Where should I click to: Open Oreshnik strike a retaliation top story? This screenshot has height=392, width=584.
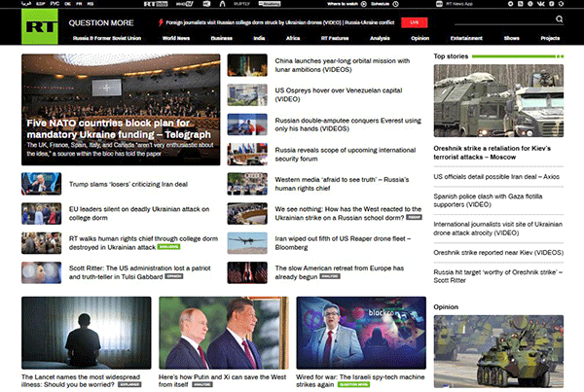click(492, 153)
